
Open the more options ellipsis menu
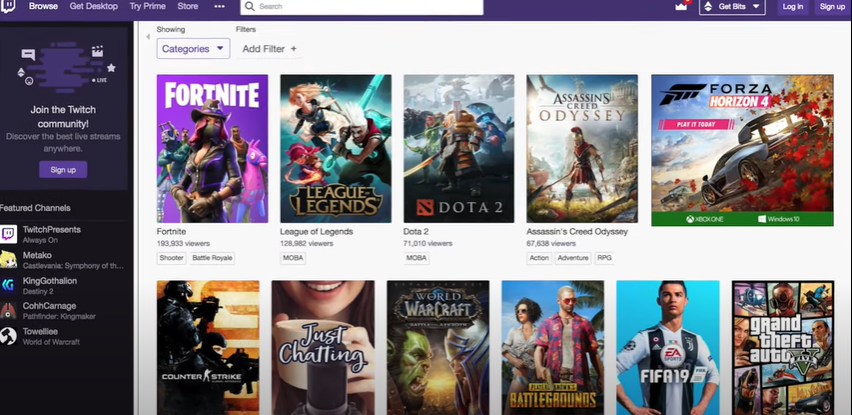coord(220,7)
